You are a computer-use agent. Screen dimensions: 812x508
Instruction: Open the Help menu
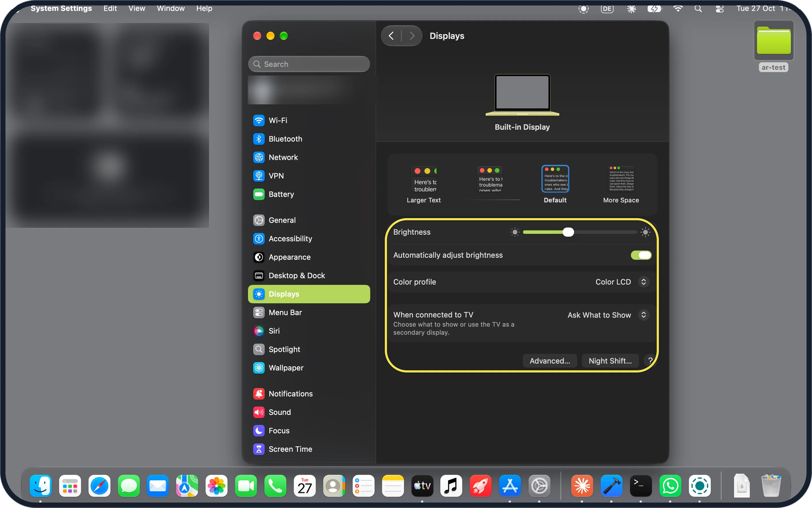coord(204,8)
